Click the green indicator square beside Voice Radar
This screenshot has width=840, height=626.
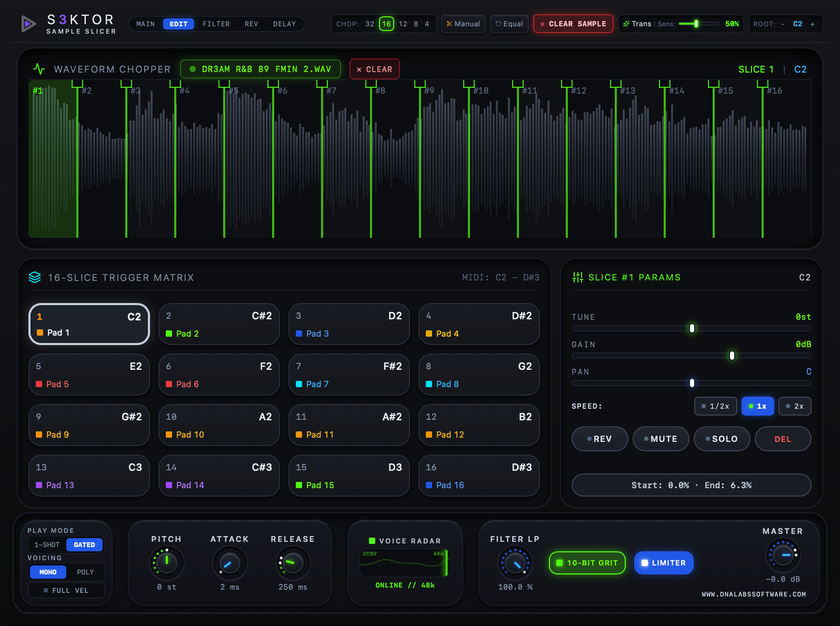click(x=372, y=541)
